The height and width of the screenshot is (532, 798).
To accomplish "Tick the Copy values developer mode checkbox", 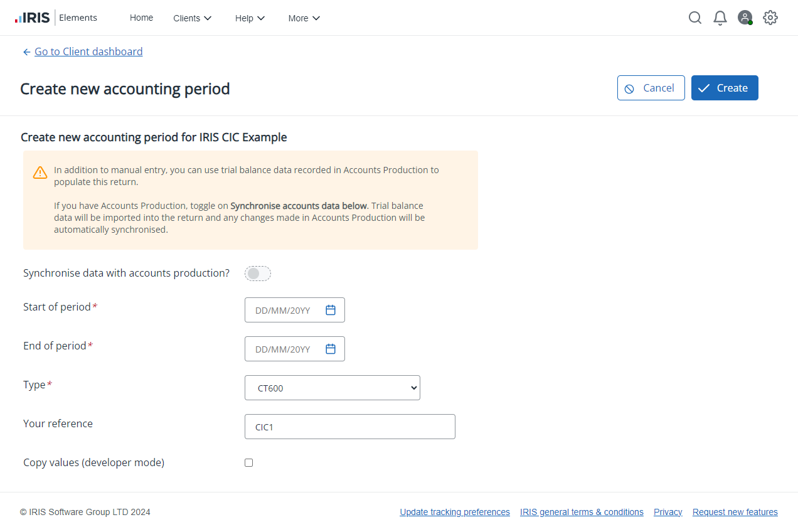I will [x=249, y=463].
